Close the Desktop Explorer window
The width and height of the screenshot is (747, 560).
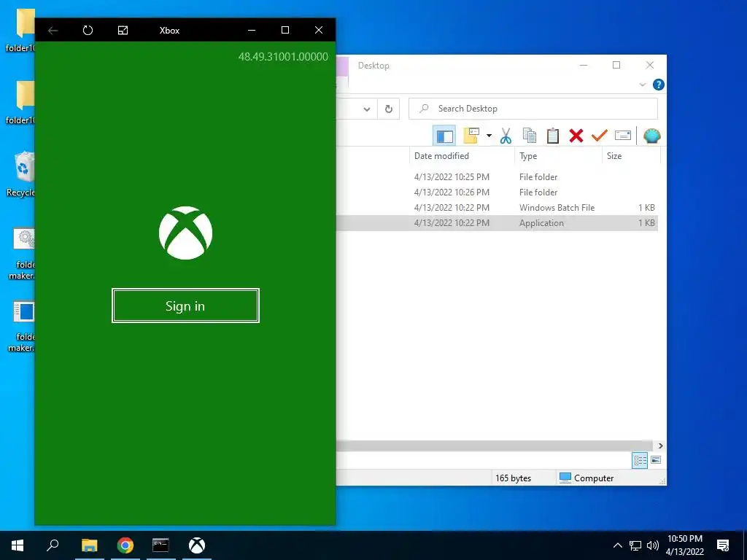tap(650, 65)
